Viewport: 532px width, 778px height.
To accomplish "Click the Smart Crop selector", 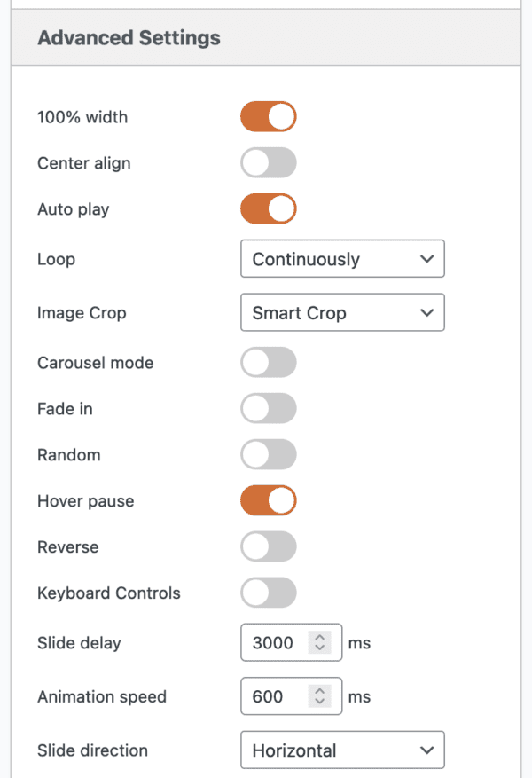I will tap(342, 312).
